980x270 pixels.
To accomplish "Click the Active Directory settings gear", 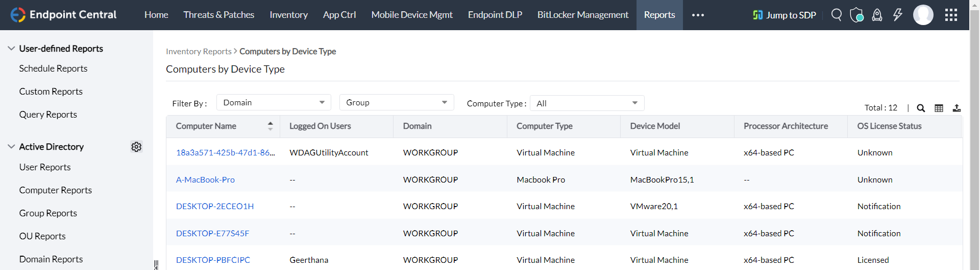I will pyautogui.click(x=136, y=147).
